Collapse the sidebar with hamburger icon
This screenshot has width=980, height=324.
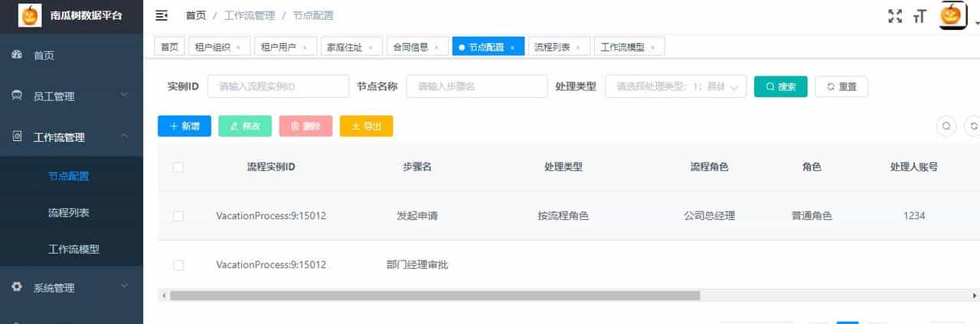[x=162, y=15]
